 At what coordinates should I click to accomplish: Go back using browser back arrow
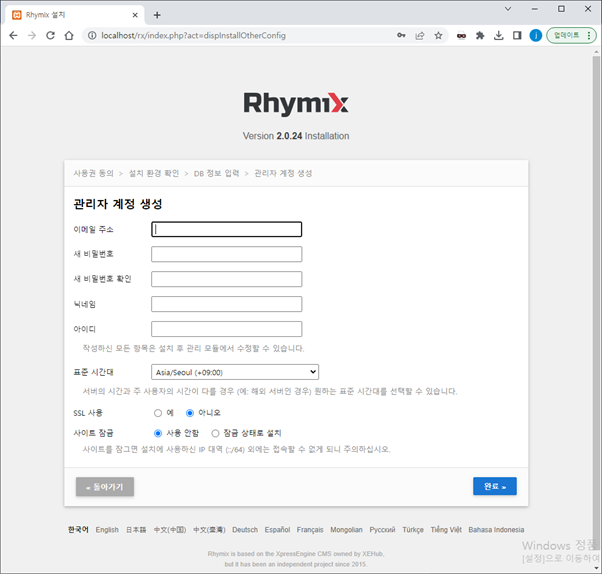pos(13,36)
